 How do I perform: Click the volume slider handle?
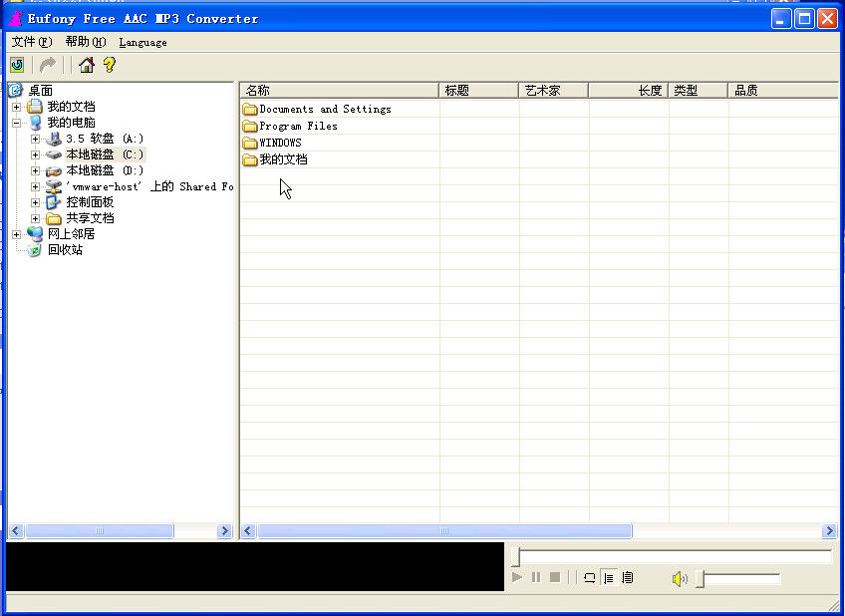coord(701,579)
